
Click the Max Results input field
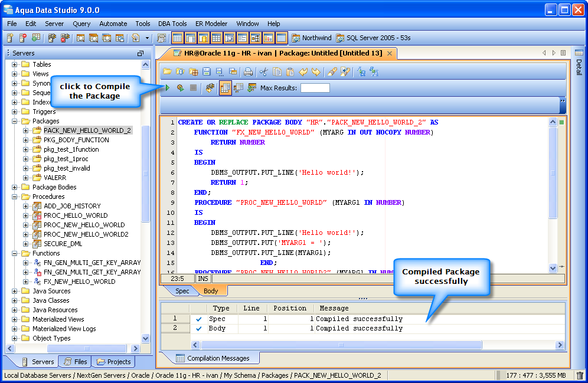pos(315,88)
